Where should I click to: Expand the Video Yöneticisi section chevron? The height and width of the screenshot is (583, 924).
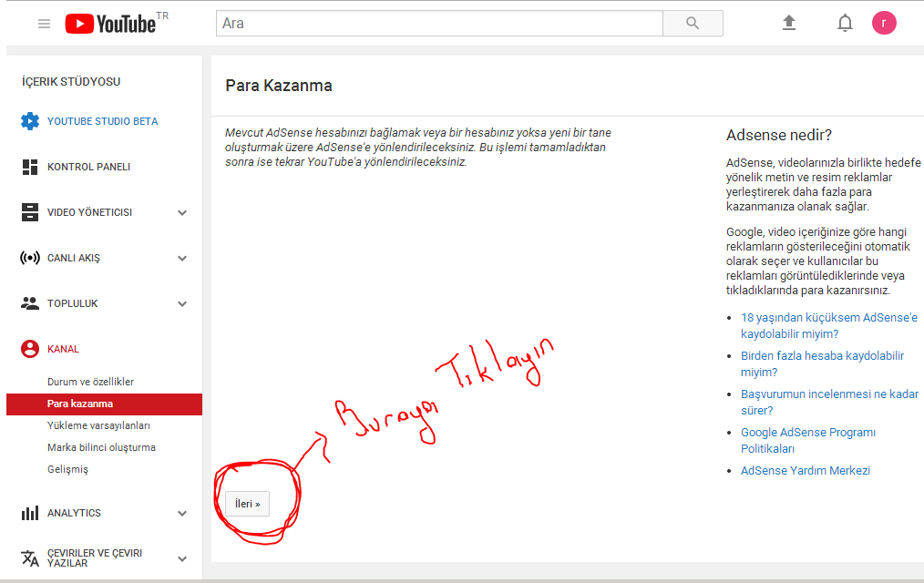(x=182, y=212)
